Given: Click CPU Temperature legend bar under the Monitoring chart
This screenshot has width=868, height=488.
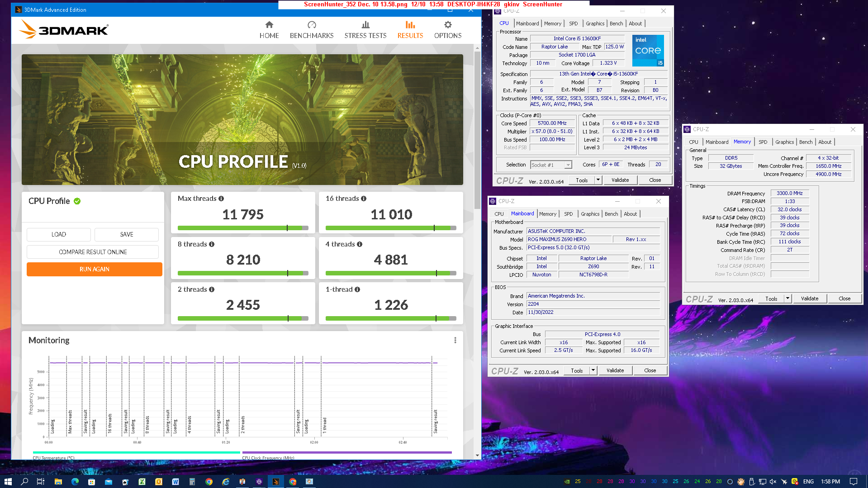Looking at the screenshot, I should tap(137, 452).
